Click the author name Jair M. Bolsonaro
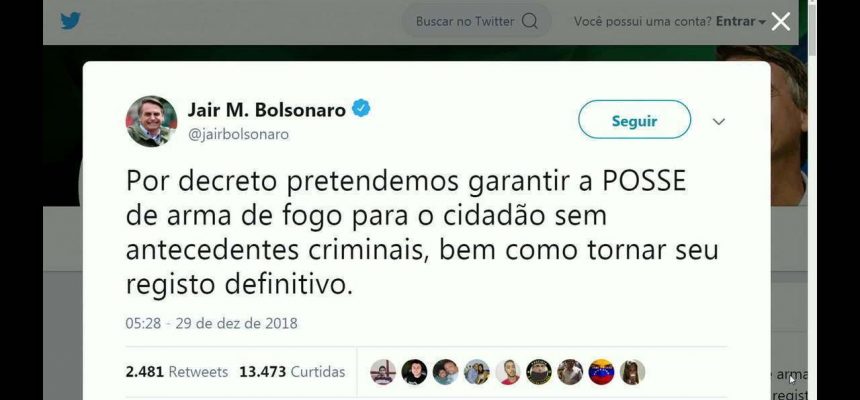 click(x=267, y=109)
